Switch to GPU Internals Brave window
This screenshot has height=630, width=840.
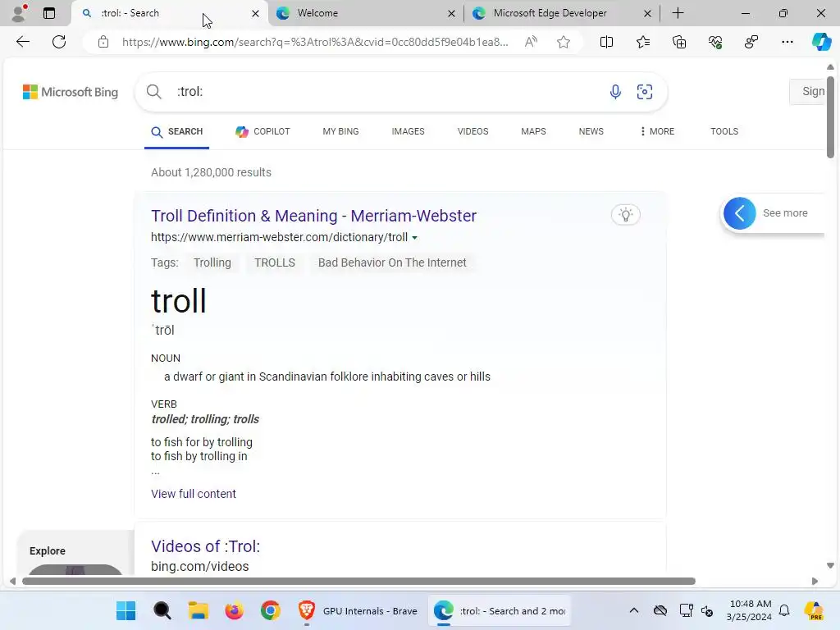coord(358,610)
